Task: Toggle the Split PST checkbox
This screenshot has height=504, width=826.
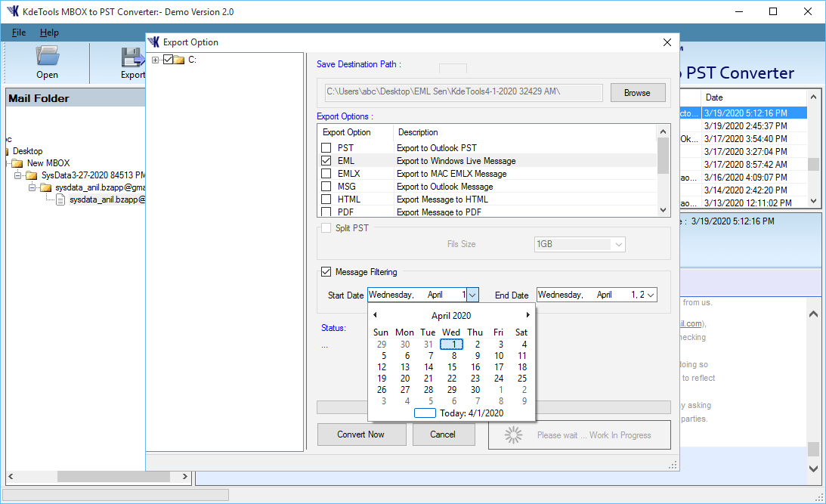Action: point(326,227)
